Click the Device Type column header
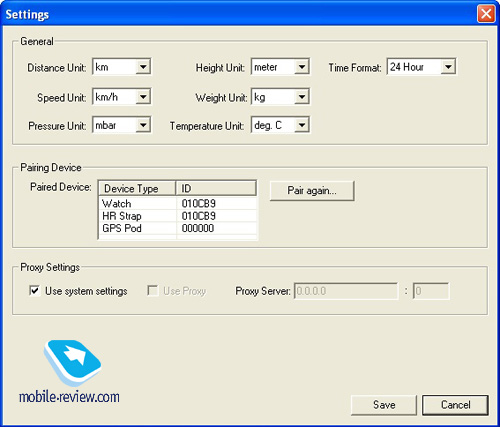 coord(137,188)
